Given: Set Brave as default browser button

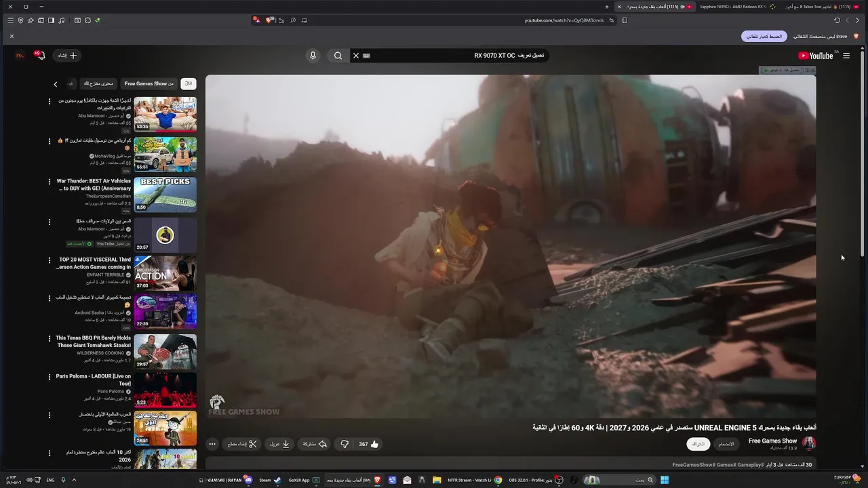Looking at the screenshot, I should [x=764, y=36].
